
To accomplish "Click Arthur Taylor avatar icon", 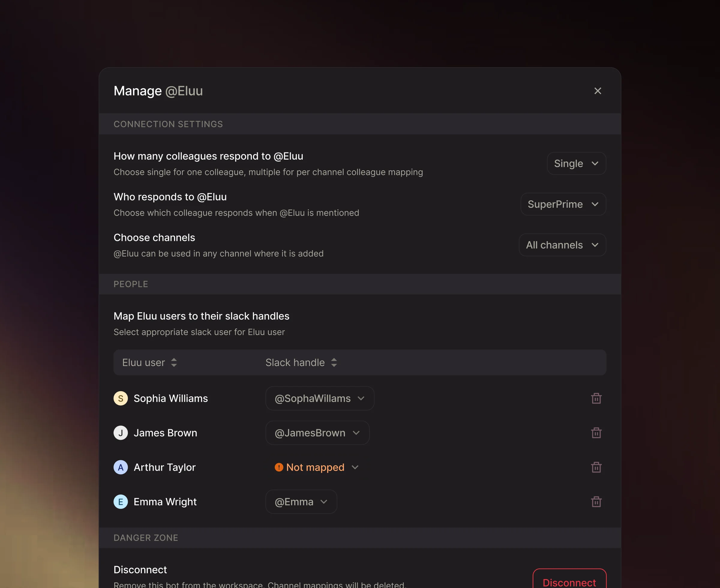I will pos(121,467).
